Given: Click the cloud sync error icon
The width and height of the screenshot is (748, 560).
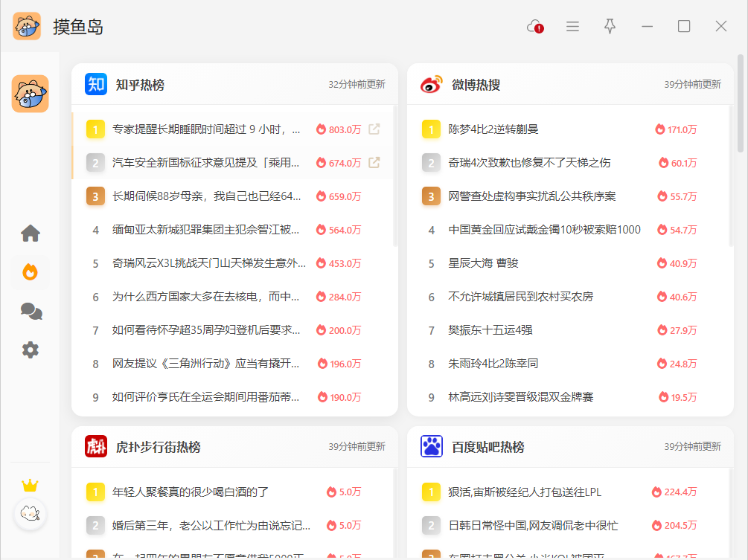Looking at the screenshot, I should point(535,27).
